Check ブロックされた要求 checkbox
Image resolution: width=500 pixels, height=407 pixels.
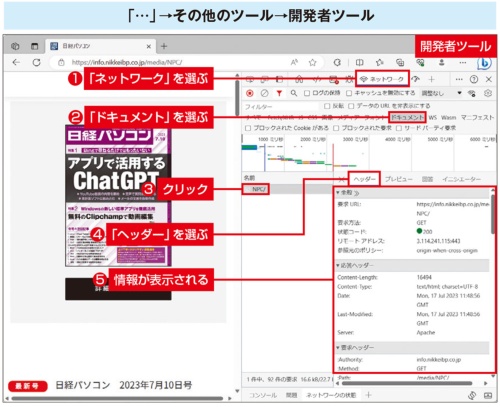[x=336, y=128]
